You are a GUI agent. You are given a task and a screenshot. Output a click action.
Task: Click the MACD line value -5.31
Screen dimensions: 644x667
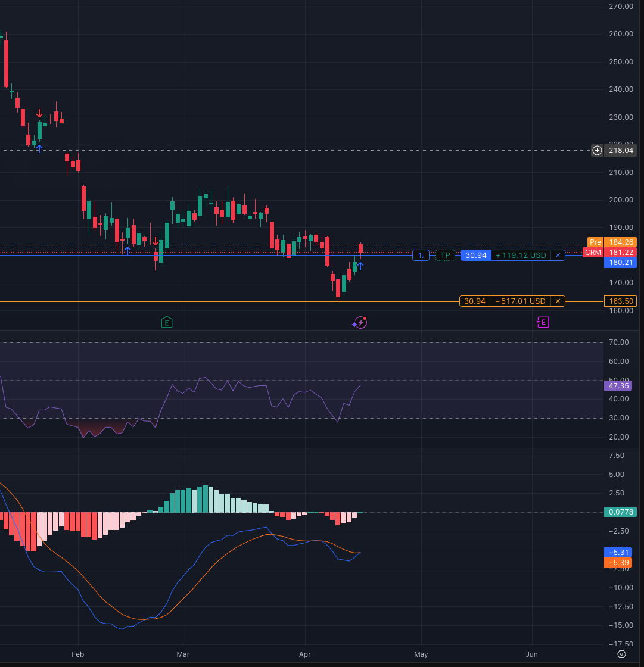tap(618, 553)
